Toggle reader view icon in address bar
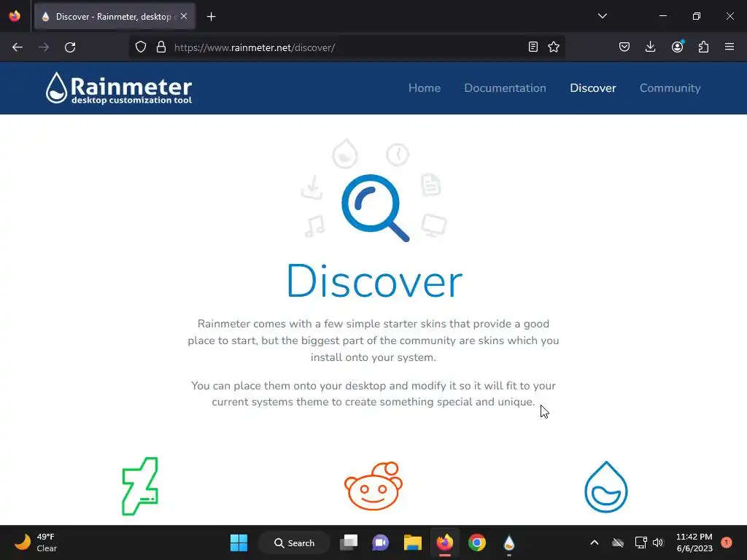The image size is (747, 560). tap(533, 47)
